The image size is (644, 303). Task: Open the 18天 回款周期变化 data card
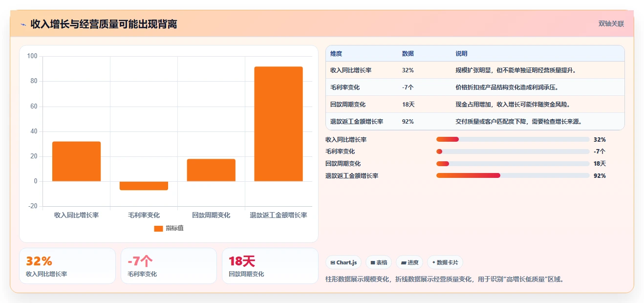coord(270,266)
